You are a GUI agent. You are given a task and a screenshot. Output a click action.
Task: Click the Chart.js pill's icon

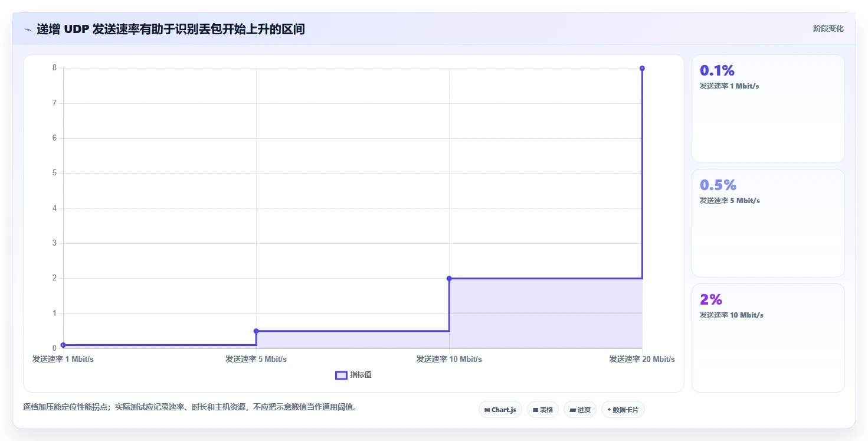pyautogui.click(x=487, y=410)
